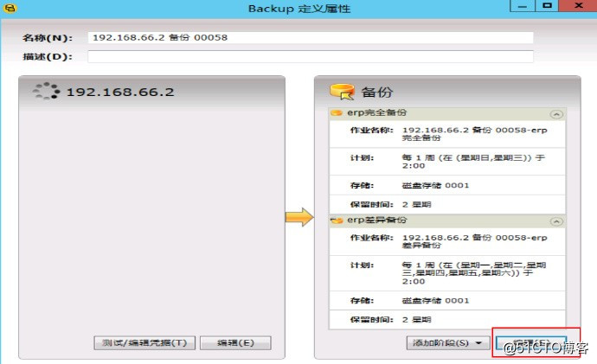Select the 备份 panel heading
This screenshot has height=364, width=597.
pyautogui.click(x=376, y=92)
